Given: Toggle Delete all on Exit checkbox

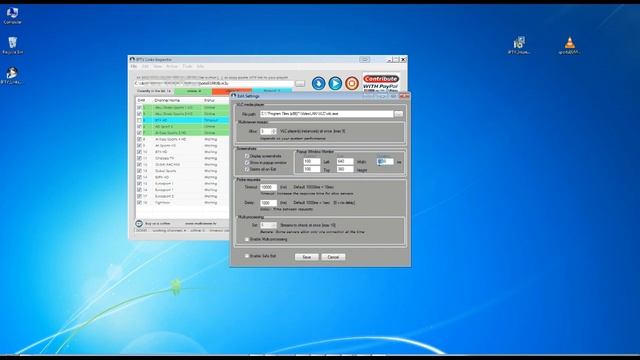Looking at the screenshot, I should [x=247, y=169].
